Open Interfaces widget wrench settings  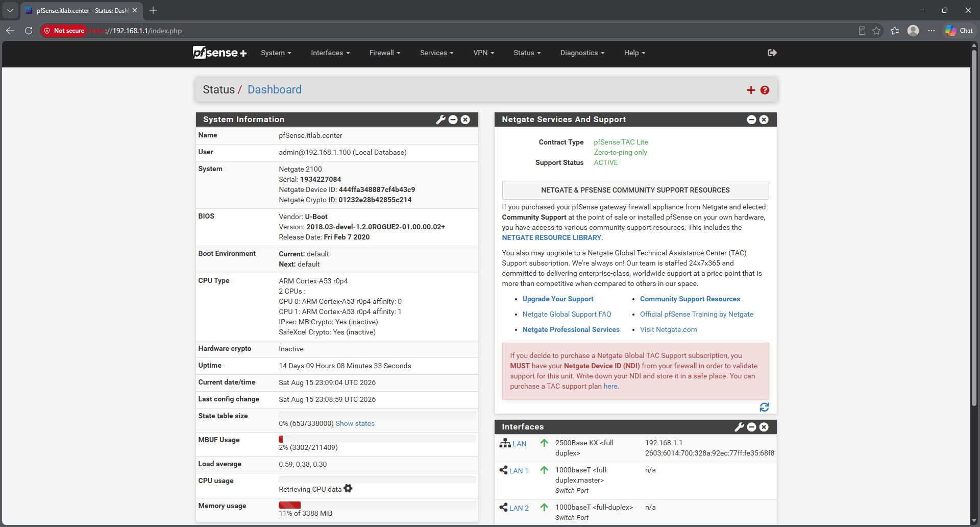[740, 427]
